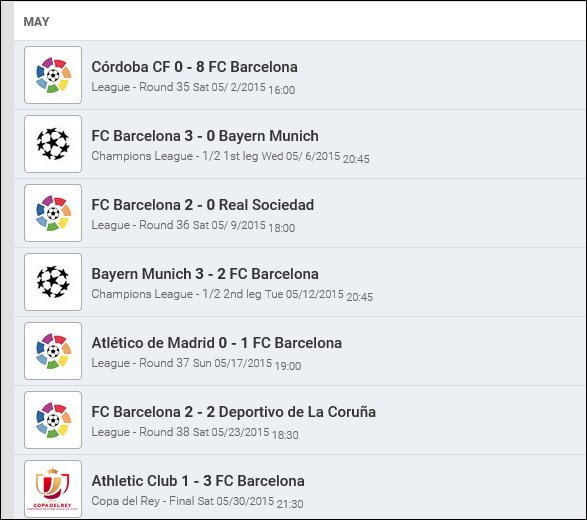Image resolution: width=587 pixels, height=520 pixels.
Task: Click La Liga icon for Deportivo match
Action: (53, 420)
